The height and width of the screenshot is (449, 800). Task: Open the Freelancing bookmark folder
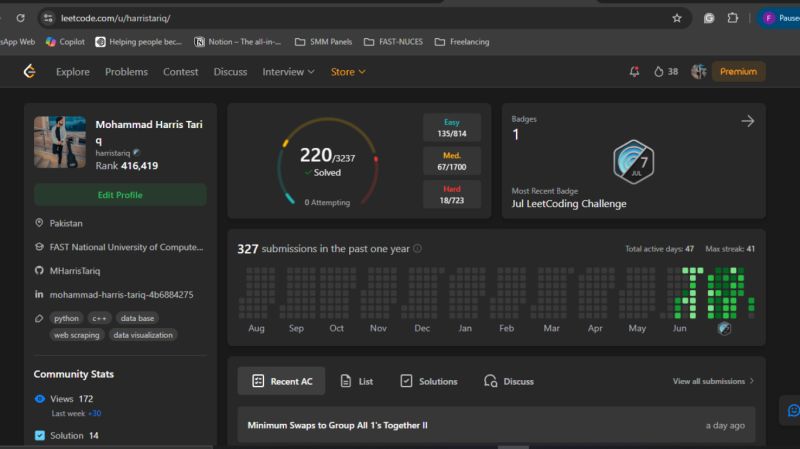click(462, 42)
